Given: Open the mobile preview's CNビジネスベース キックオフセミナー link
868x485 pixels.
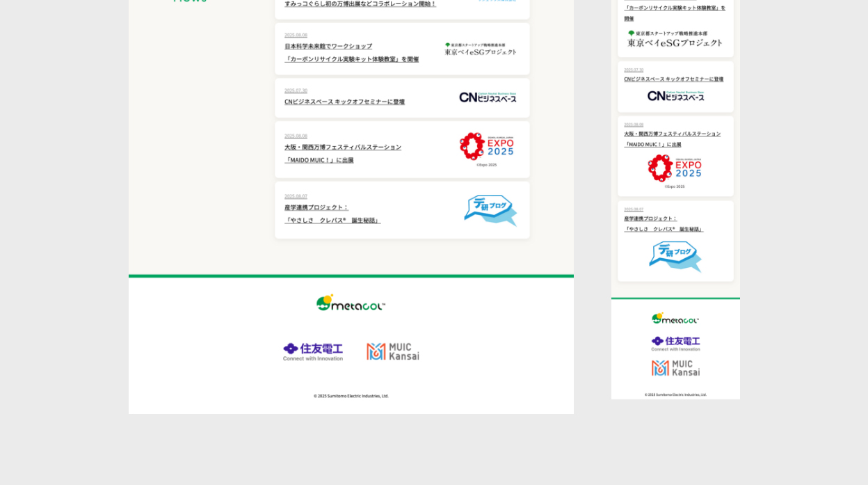Looking at the screenshot, I should coord(673,79).
